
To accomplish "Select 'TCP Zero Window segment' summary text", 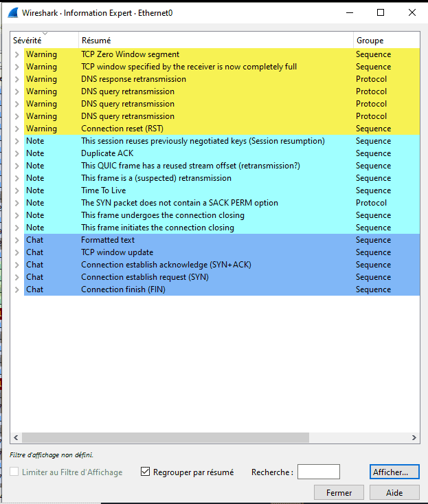I will pos(130,54).
